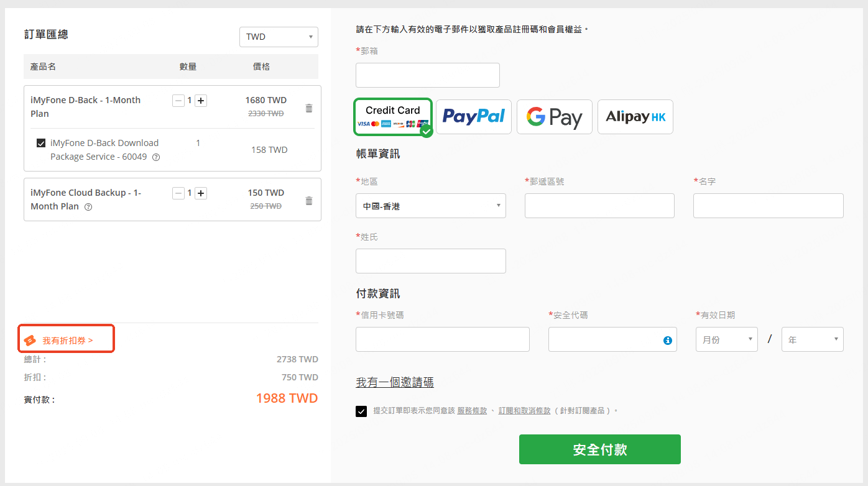868x486 pixels.
Task: Open the 地區 region dropdown
Action: point(431,206)
